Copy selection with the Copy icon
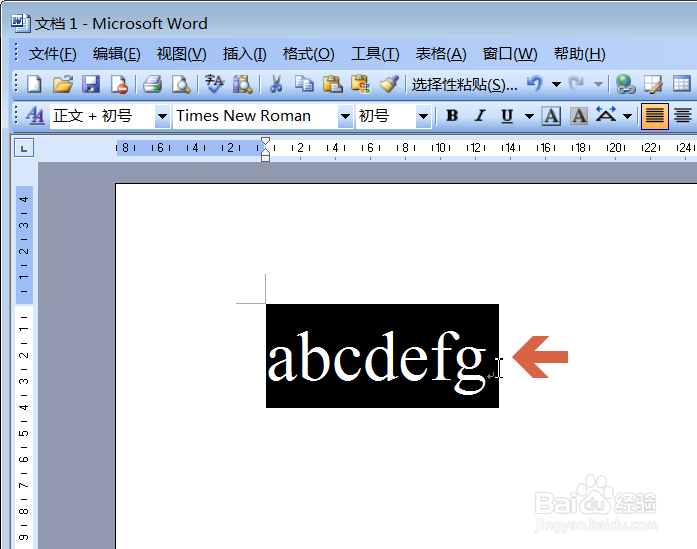Image resolution: width=697 pixels, height=549 pixels. pyautogui.click(x=304, y=84)
